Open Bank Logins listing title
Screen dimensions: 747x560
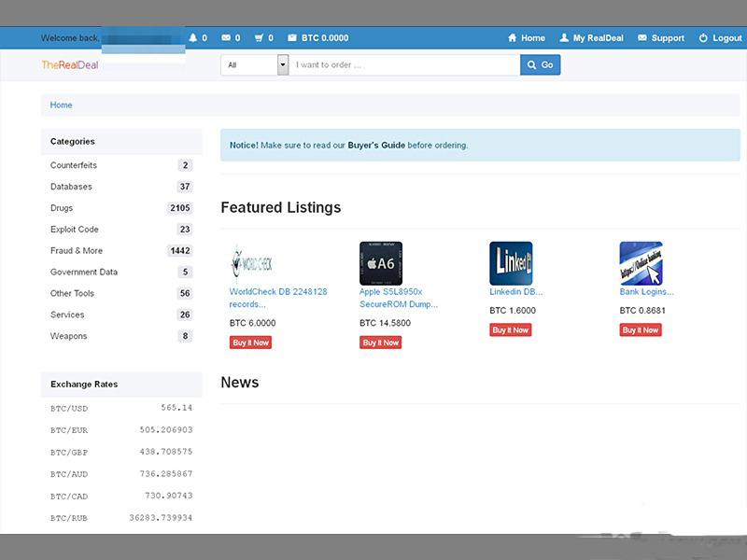[646, 291]
